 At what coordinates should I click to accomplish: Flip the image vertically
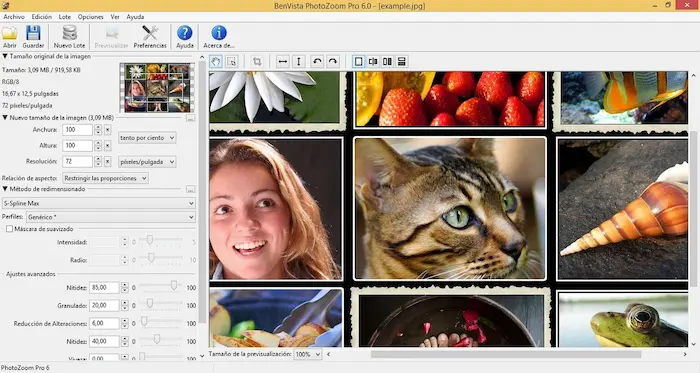point(298,62)
